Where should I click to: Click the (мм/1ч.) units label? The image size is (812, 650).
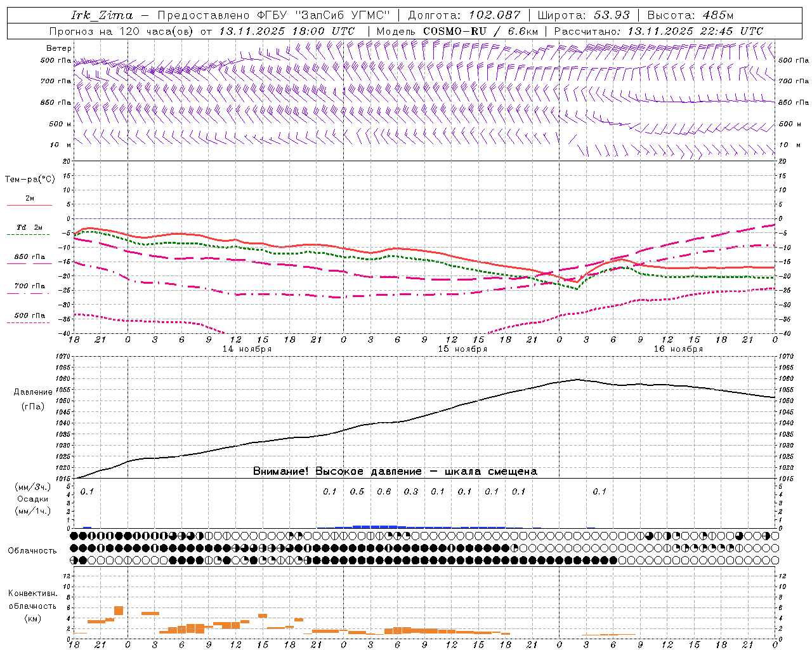32,511
